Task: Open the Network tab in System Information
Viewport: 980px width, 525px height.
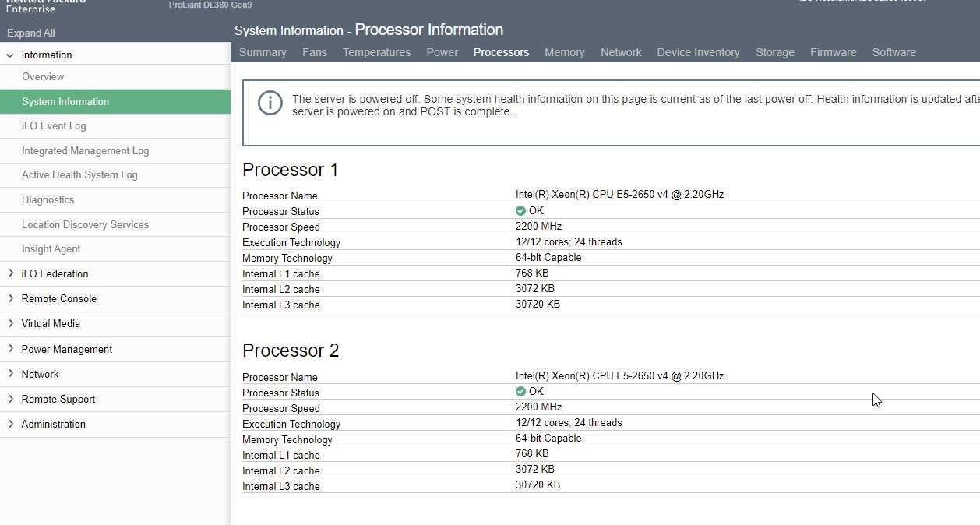Action: 621,52
